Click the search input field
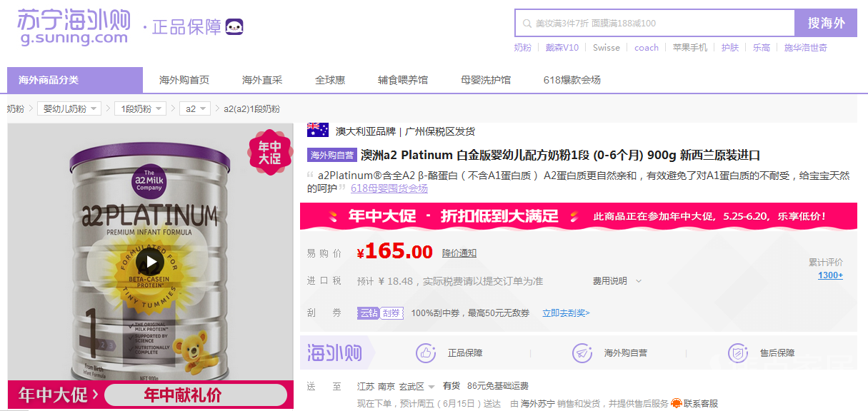The image size is (868, 411). coord(655,23)
